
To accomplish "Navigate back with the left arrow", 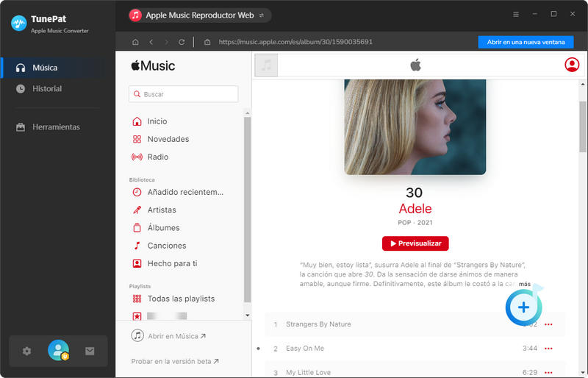I will pos(151,42).
